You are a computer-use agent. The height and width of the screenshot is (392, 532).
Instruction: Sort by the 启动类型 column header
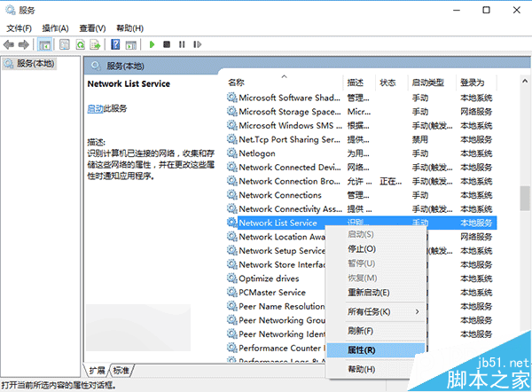(x=427, y=82)
